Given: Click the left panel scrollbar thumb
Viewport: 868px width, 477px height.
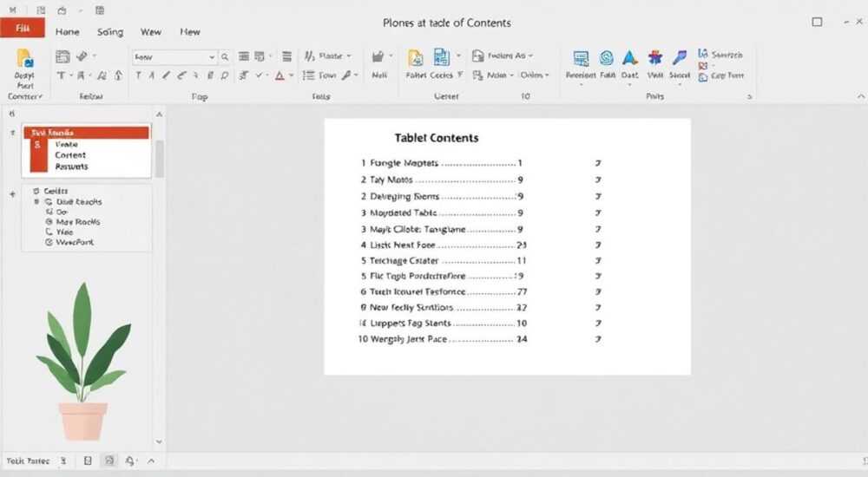Looking at the screenshot, I should click(160, 159).
